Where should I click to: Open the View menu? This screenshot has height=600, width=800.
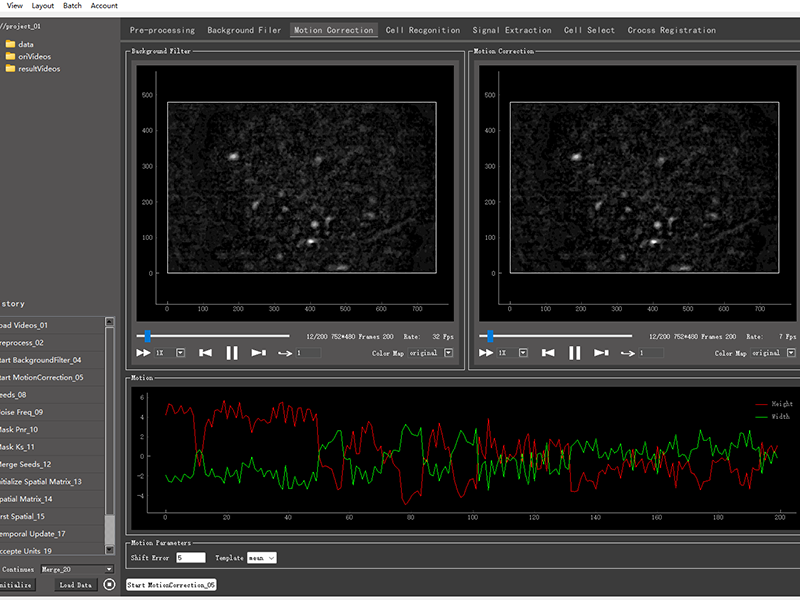14,6
